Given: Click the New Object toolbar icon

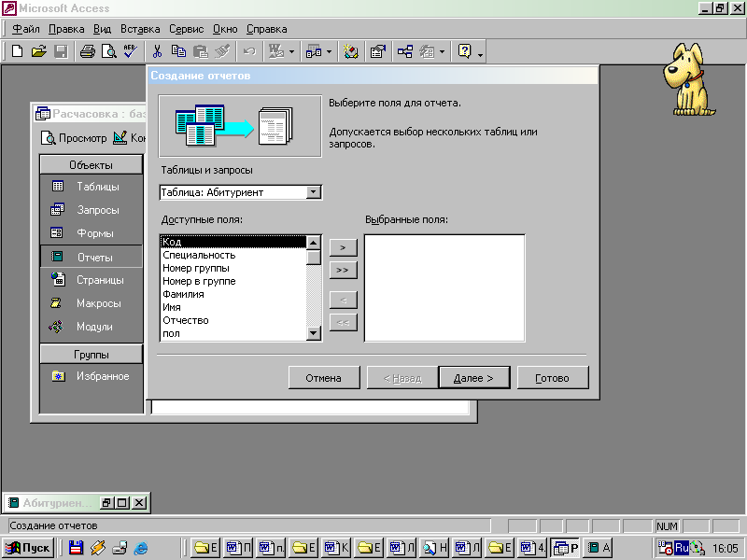Looking at the screenshot, I should (427, 51).
